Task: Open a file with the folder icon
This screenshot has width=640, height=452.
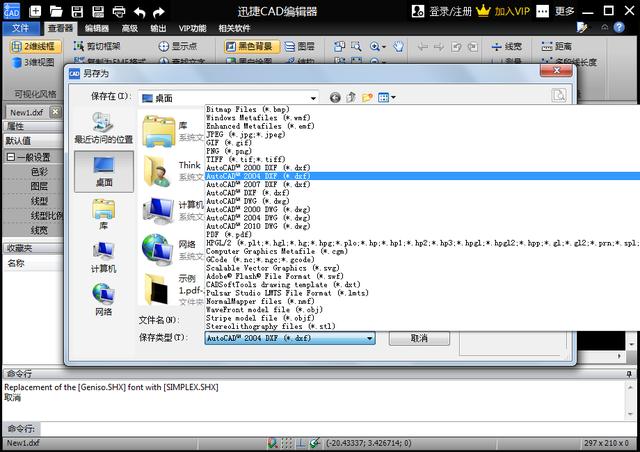Action: [x=56, y=11]
